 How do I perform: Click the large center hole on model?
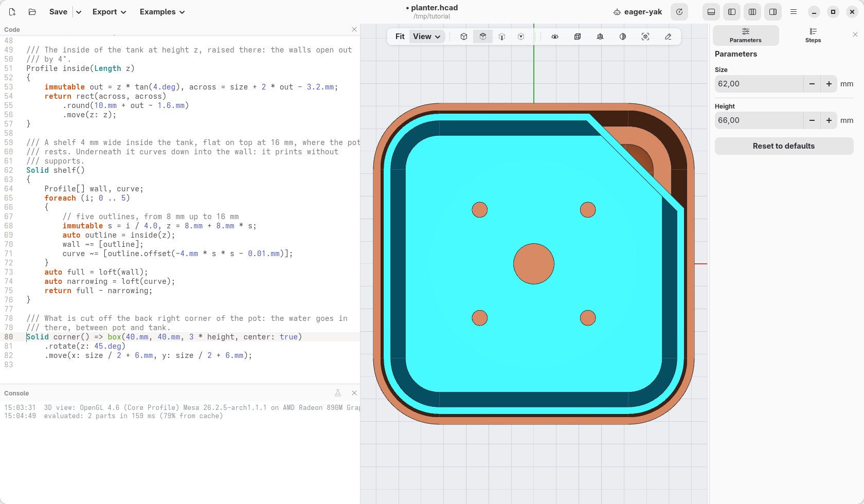pyautogui.click(x=534, y=264)
